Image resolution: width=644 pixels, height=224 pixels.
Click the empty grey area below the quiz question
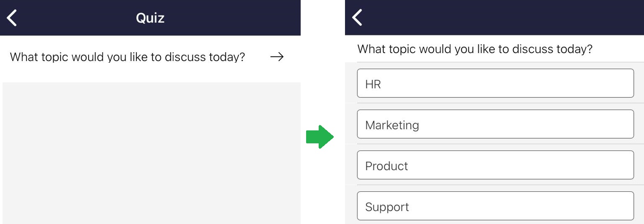[x=151, y=153]
